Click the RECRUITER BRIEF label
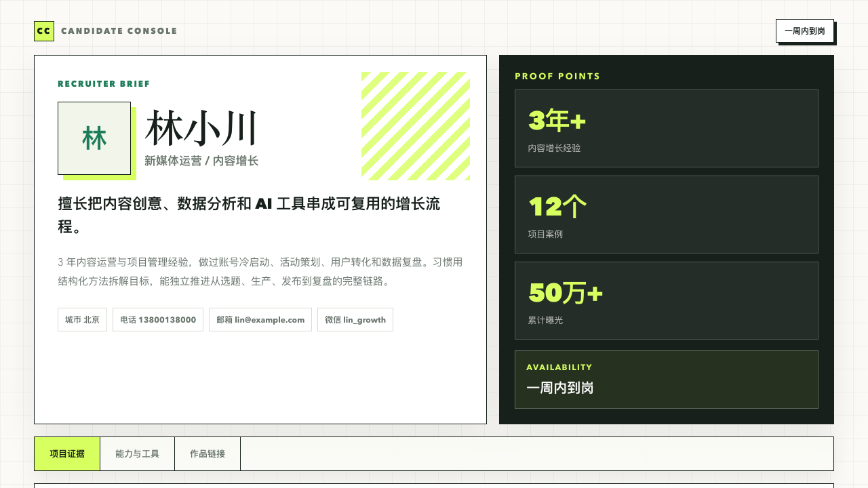 click(x=104, y=84)
